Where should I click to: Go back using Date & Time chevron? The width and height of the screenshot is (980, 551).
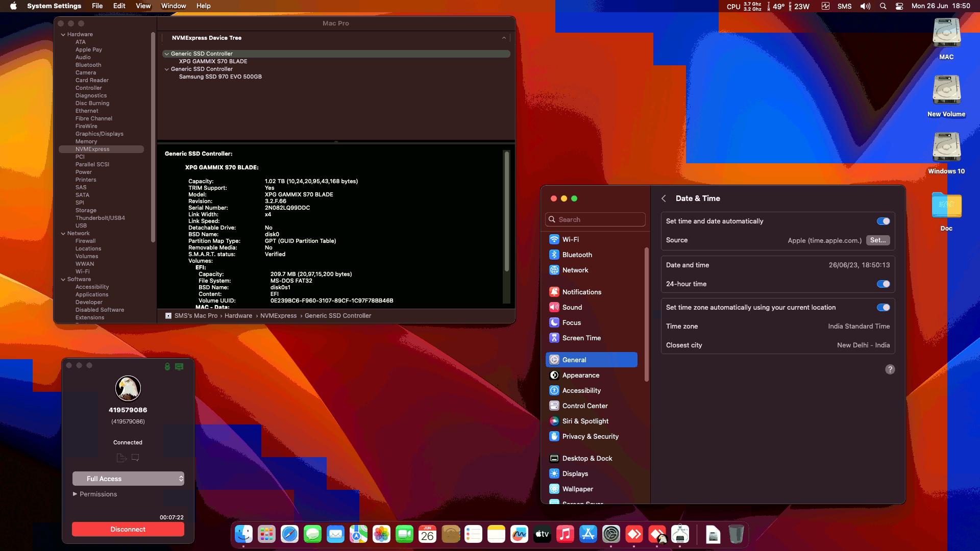[x=664, y=198]
